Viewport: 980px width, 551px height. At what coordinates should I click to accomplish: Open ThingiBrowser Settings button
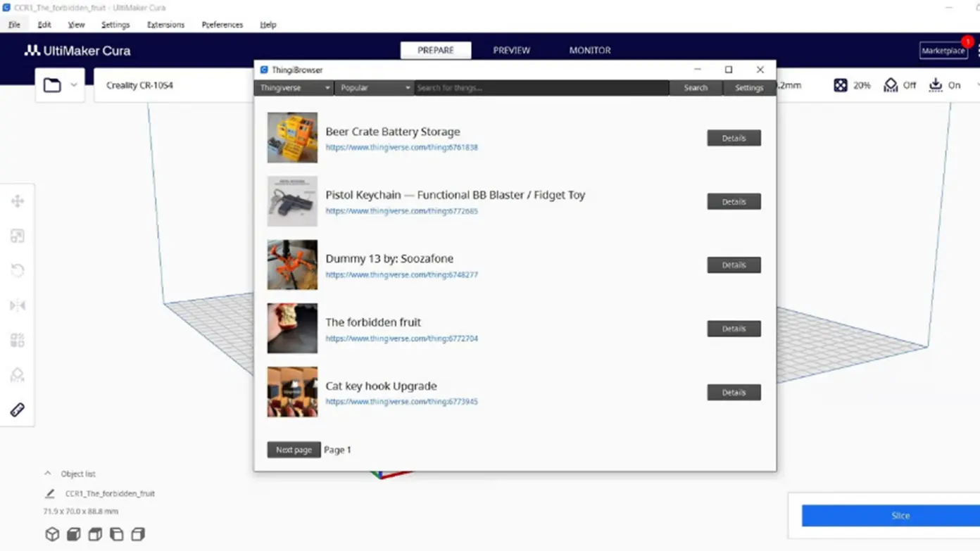[749, 88]
